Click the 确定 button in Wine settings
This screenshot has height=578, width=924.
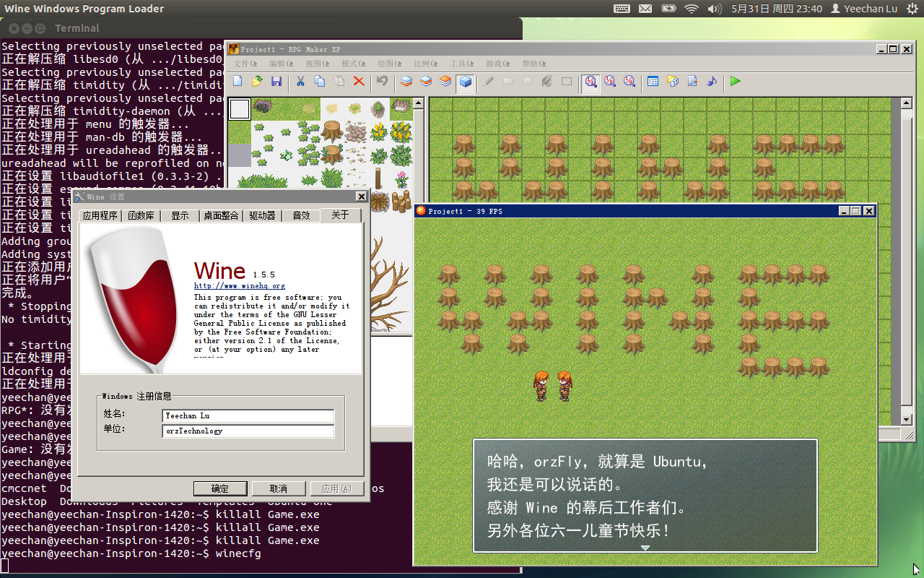220,488
